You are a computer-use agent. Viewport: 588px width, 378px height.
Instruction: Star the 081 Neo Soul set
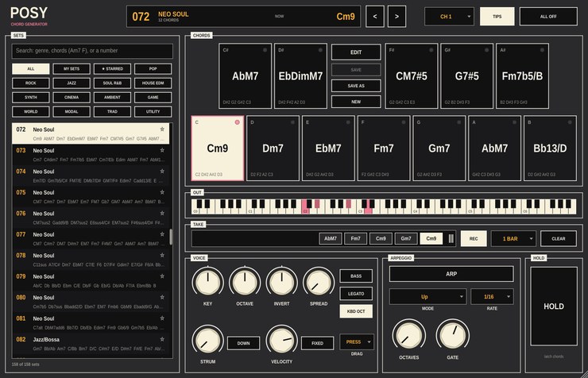pos(162,318)
